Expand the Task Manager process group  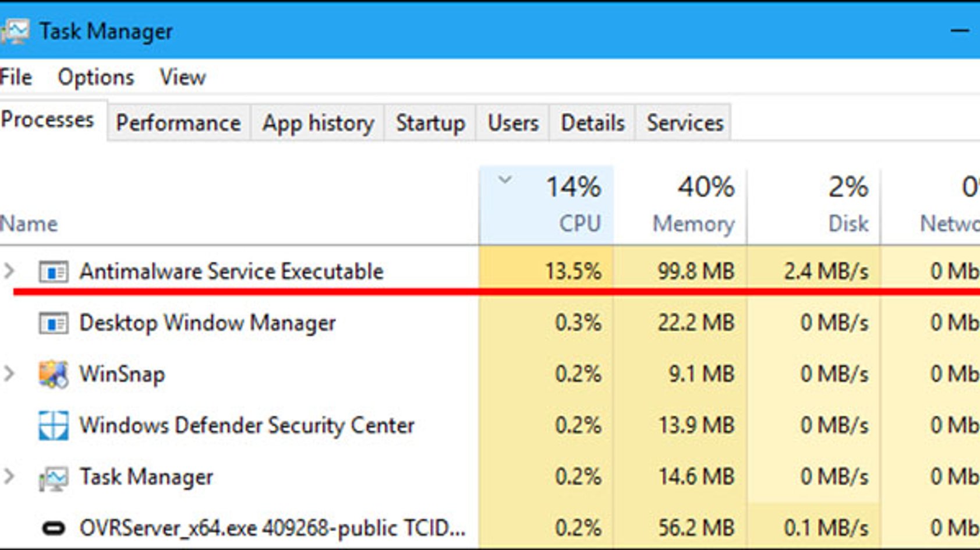point(9,476)
